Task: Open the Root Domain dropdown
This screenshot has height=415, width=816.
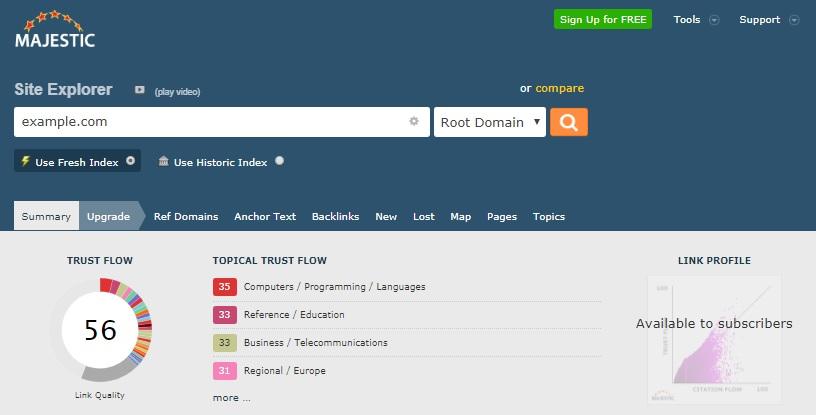Action: [490, 122]
